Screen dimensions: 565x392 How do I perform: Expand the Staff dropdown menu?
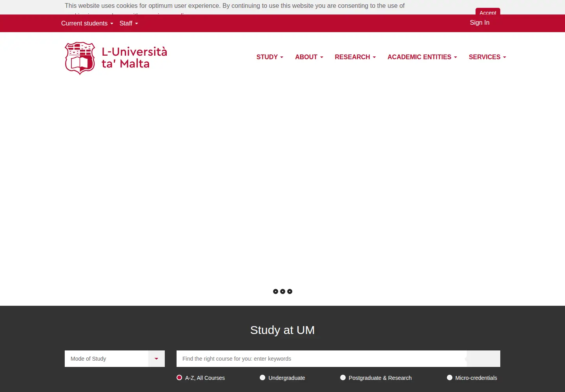click(129, 24)
